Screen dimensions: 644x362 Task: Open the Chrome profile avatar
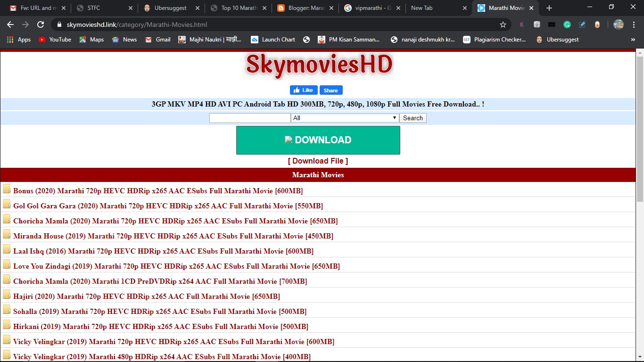tap(619, 25)
